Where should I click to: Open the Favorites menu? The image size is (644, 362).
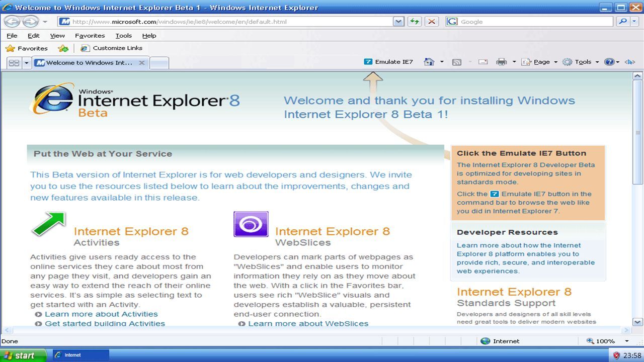90,36
